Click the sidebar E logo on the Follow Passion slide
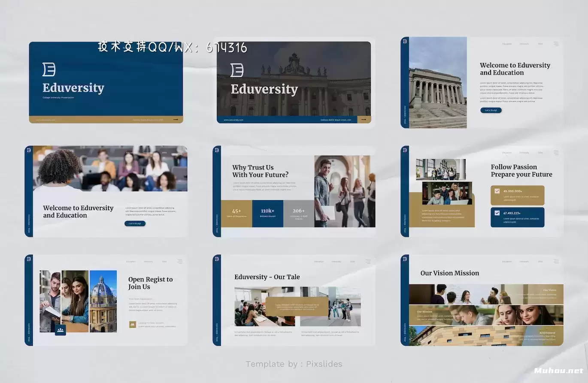 405,150
